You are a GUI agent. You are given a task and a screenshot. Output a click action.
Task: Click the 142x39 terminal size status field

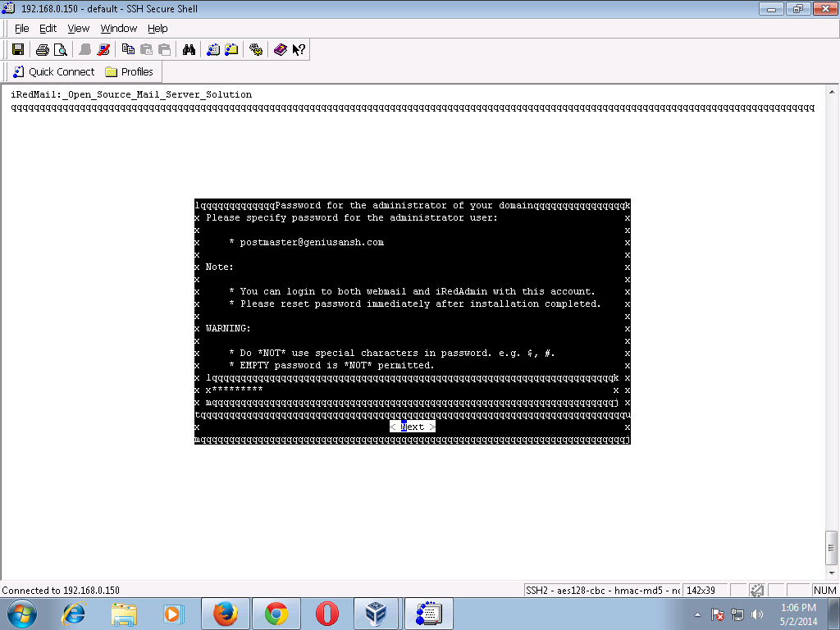click(x=705, y=591)
